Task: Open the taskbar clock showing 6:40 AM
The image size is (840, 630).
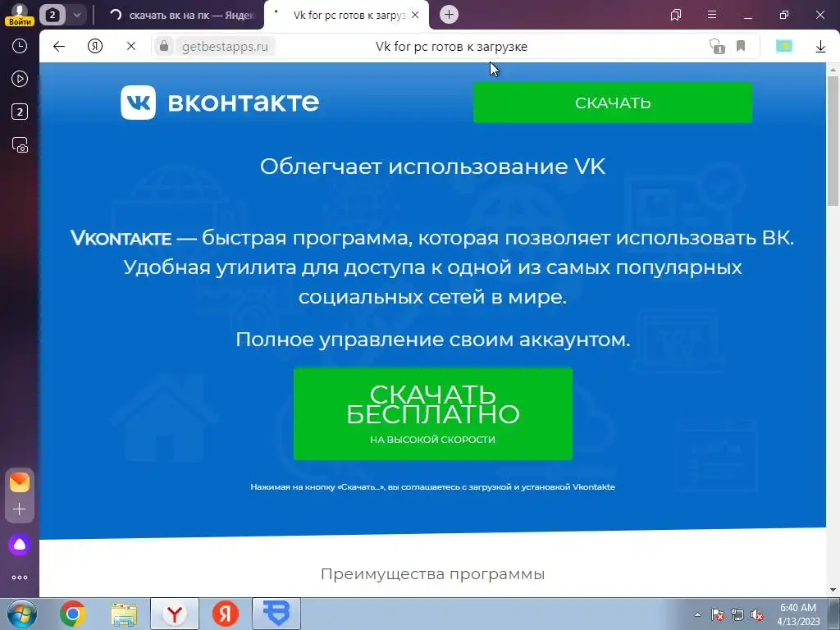Action: [x=798, y=614]
